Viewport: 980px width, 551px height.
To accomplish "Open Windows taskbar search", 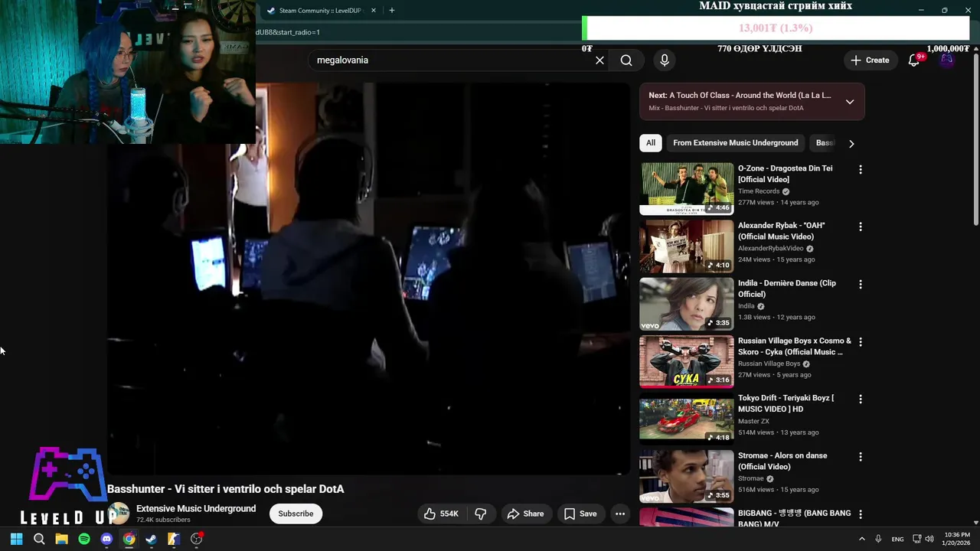I will [39, 539].
